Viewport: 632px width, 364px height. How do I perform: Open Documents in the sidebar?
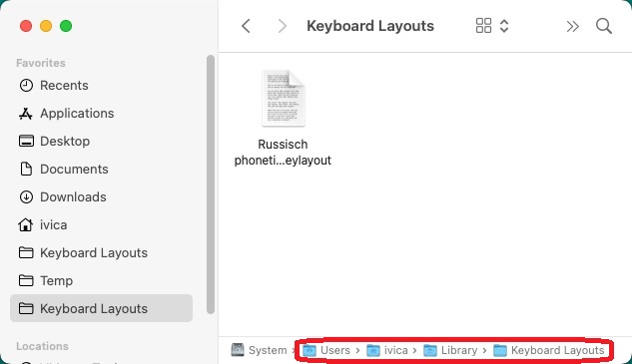point(101,169)
